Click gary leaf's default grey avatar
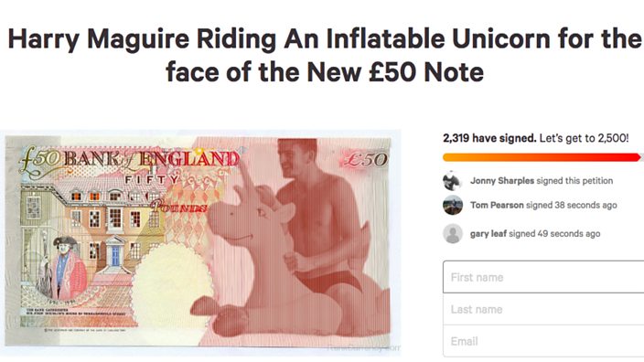 click(453, 233)
